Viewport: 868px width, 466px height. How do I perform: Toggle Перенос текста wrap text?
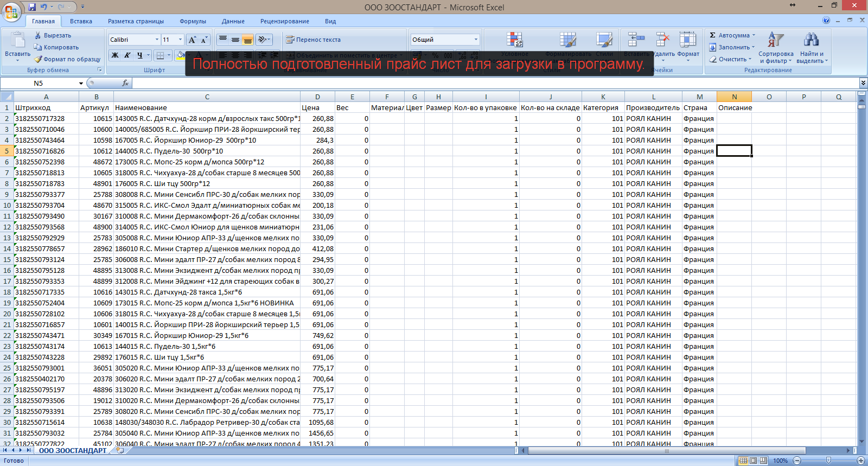[314, 40]
